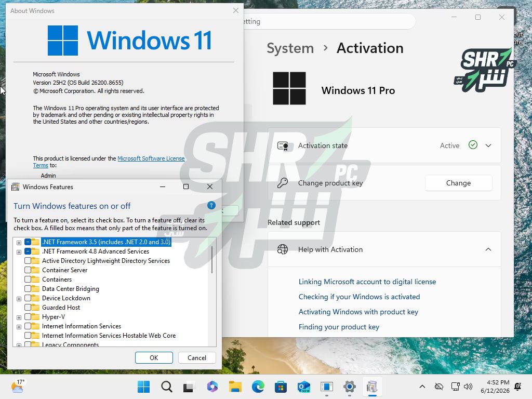Viewport: 532px width, 399px height.
Task: Open Activating Windows with product key link
Action: click(358, 312)
